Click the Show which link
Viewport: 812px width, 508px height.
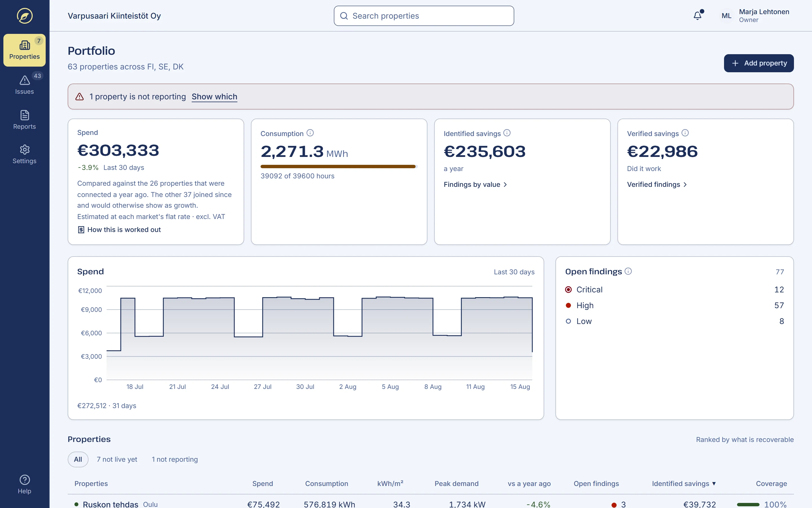[214, 97]
